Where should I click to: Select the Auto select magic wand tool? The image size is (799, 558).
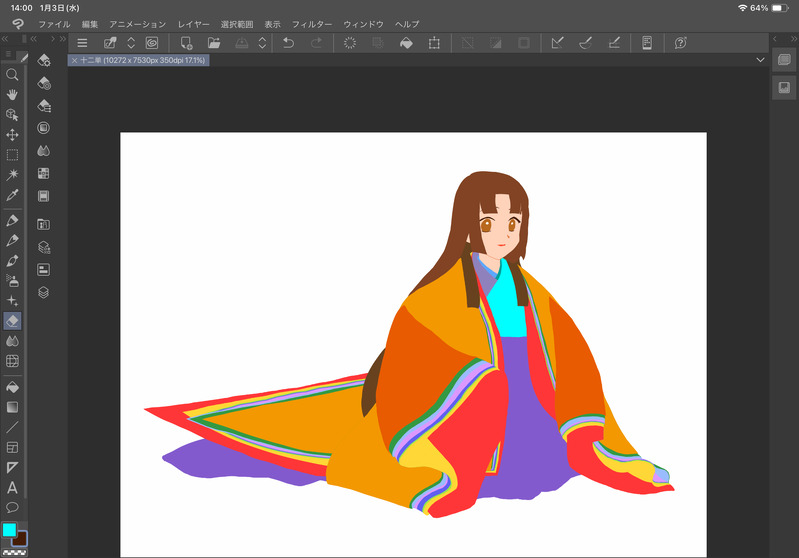pyautogui.click(x=12, y=174)
